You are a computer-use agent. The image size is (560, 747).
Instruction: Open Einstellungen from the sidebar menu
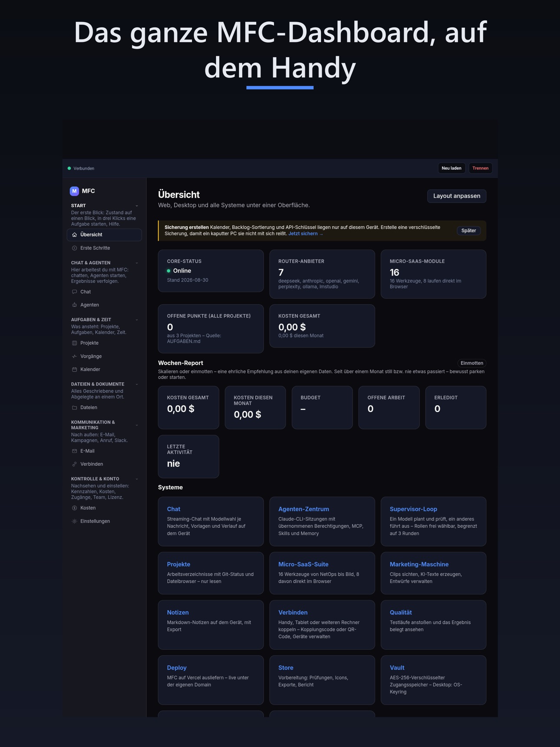click(104, 521)
